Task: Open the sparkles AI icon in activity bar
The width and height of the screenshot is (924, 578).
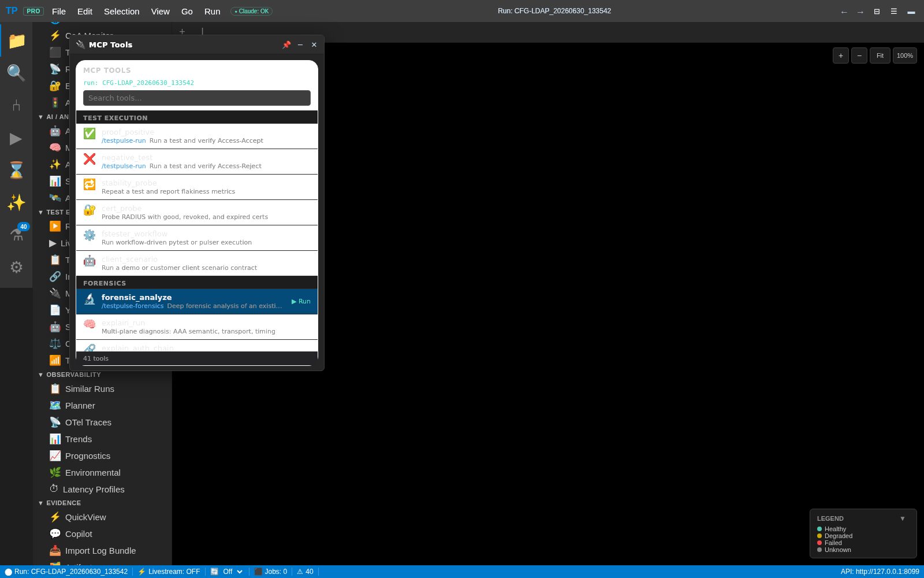Action: 16,202
